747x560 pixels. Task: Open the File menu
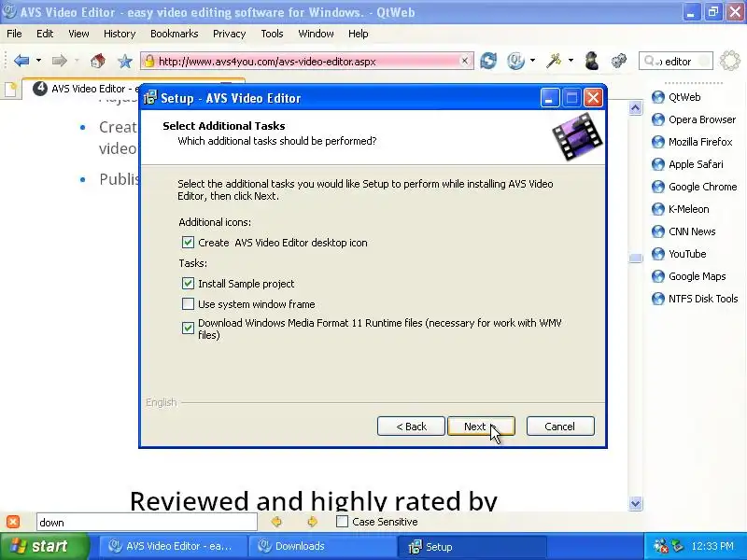[x=14, y=34]
